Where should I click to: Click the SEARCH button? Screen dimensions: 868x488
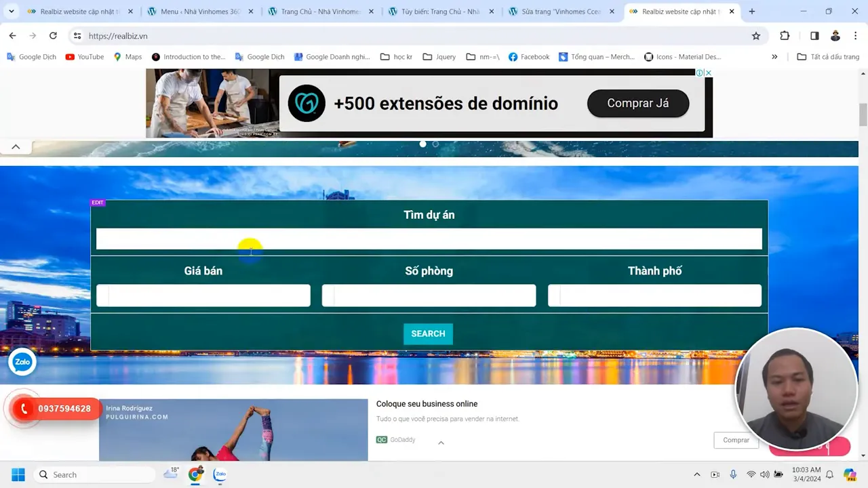click(428, 333)
